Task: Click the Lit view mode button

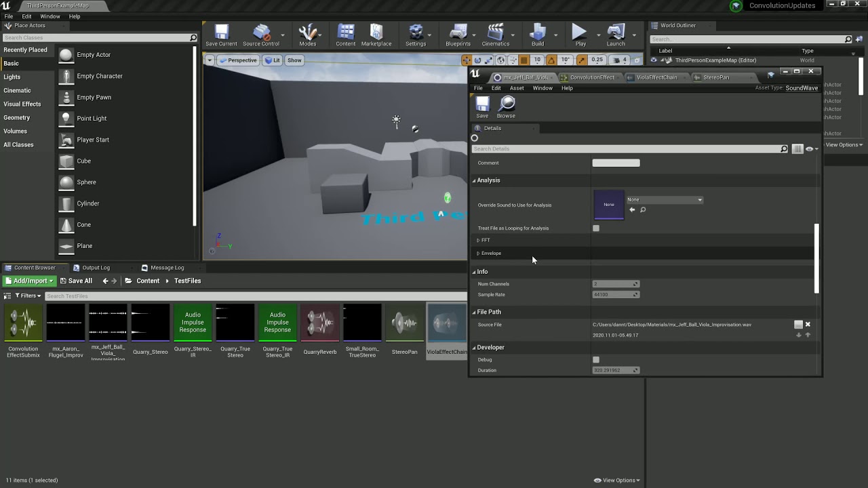Action: tap(273, 60)
